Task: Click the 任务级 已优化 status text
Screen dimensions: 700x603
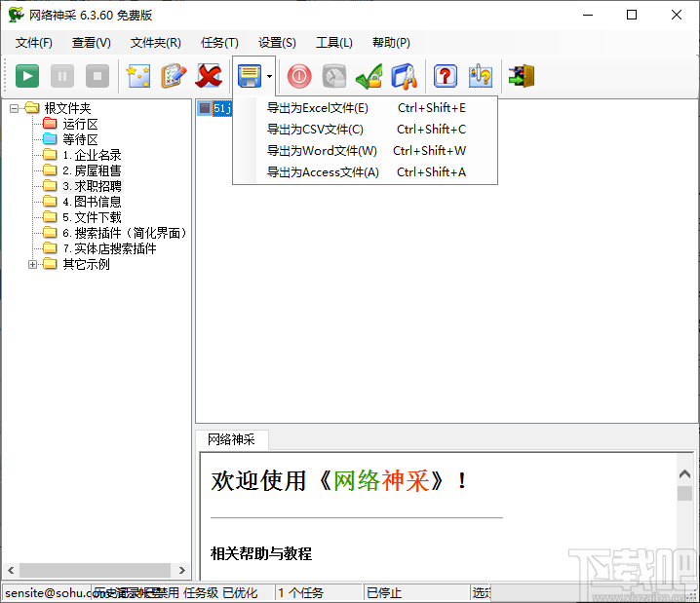Action: [x=220, y=593]
